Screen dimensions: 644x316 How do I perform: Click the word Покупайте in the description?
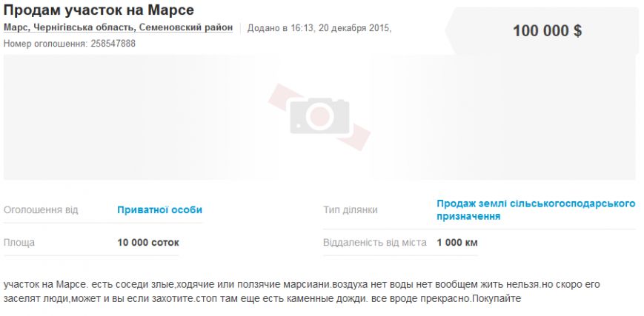497,299
